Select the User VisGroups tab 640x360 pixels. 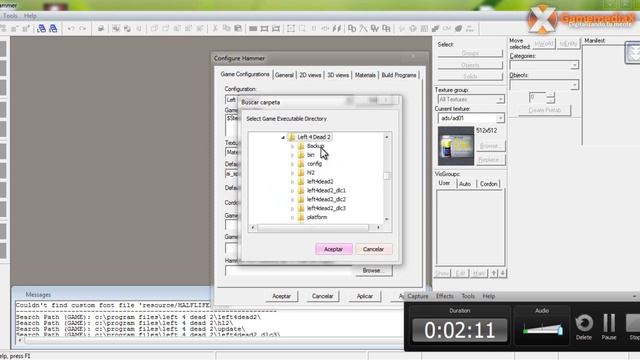click(444, 183)
